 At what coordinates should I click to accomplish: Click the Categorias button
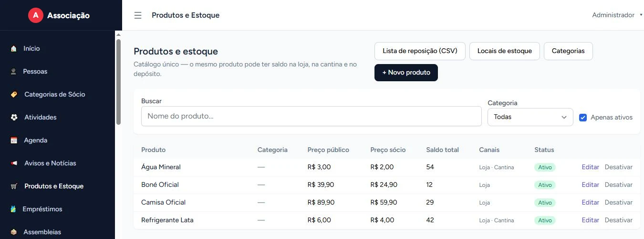click(568, 51)
